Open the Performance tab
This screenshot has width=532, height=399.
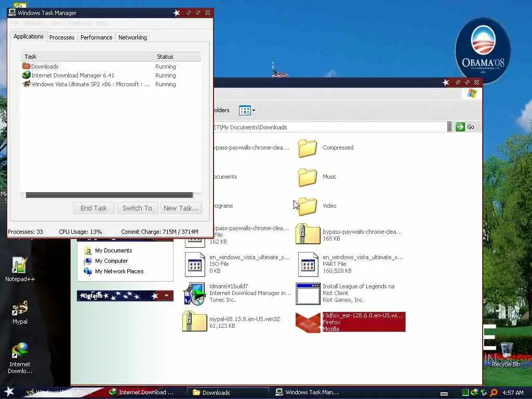[x=96, y=37]
